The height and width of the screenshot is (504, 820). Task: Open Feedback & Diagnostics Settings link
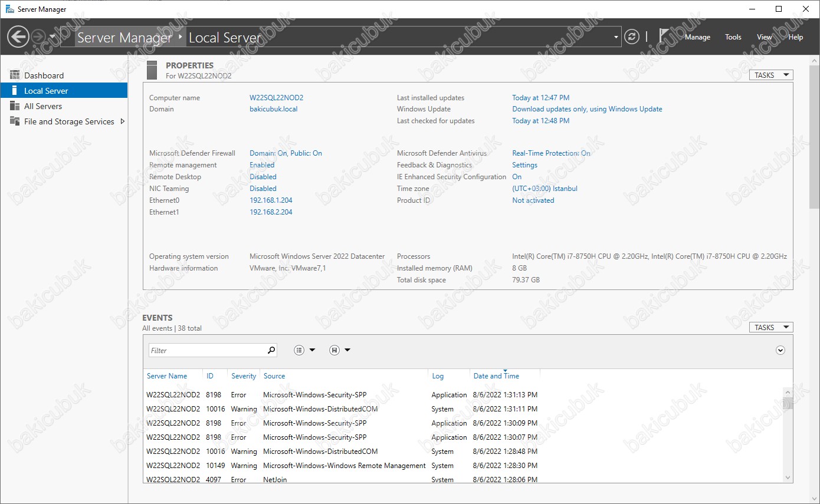(524, 165)
